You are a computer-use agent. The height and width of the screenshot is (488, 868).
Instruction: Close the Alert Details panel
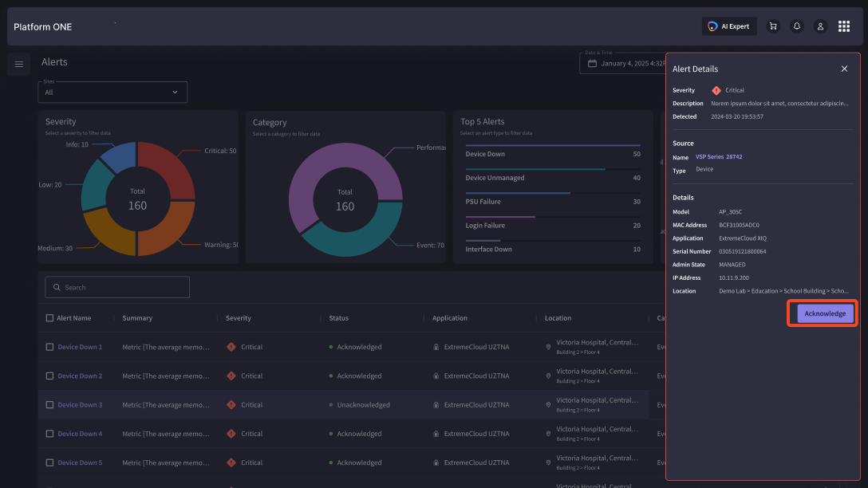click(x=844, y=69)
